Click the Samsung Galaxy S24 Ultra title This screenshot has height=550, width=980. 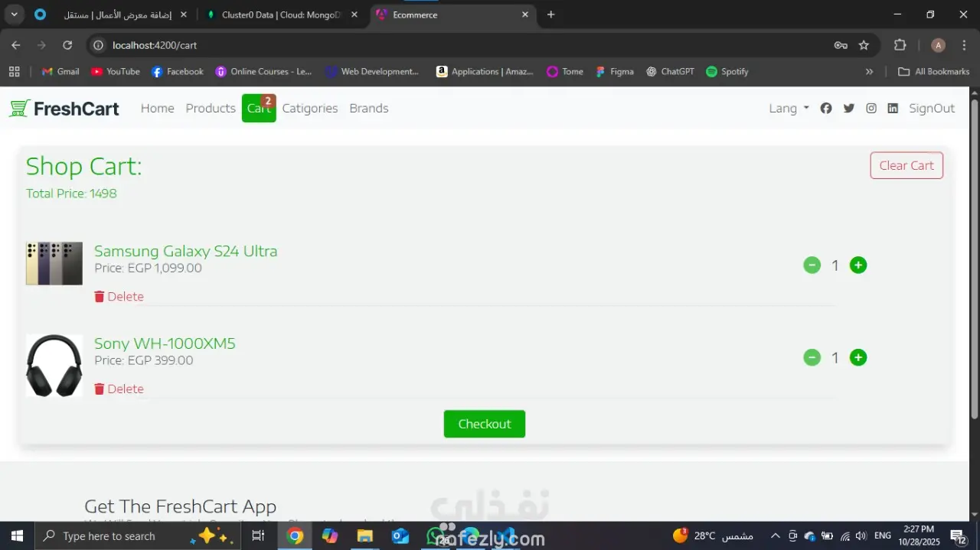[x=186, y=251]
